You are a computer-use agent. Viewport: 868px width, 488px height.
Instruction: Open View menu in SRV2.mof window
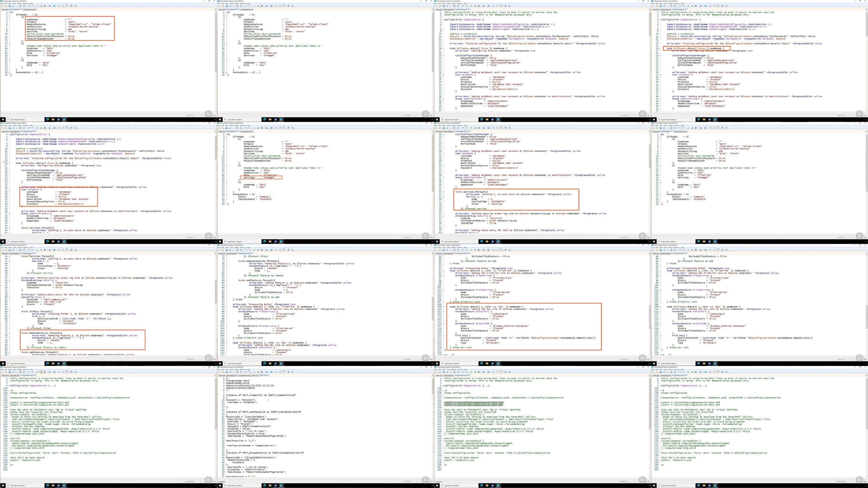[227, 370]
